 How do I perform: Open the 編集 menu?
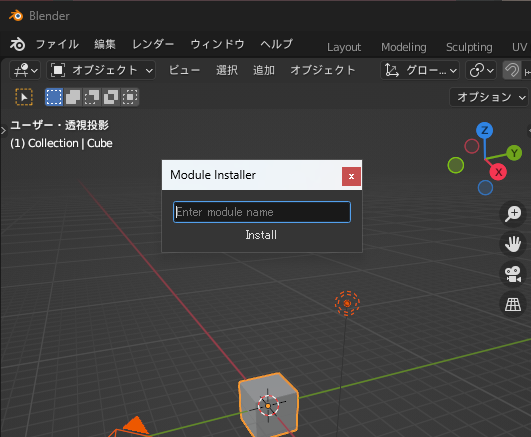point(105,44)
